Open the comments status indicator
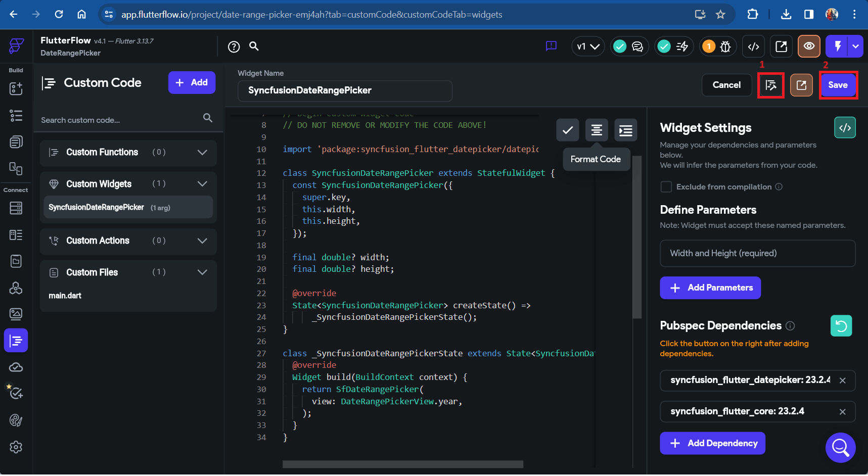Image resolution: width=868 pixels, height=476 pixels. (629, 46)
